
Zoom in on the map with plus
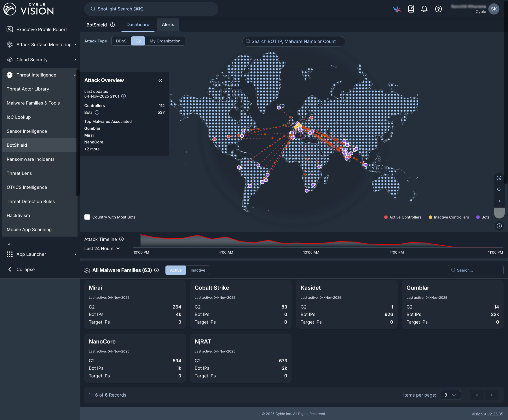[499, 201]
